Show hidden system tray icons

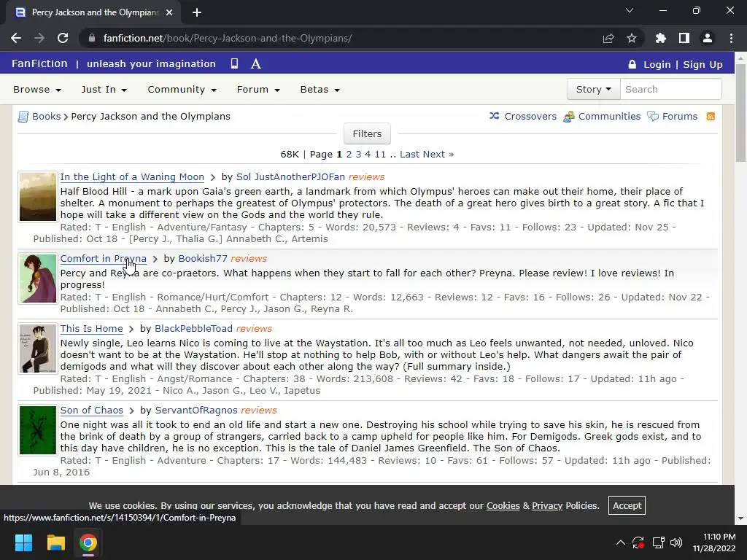point(620,542)
